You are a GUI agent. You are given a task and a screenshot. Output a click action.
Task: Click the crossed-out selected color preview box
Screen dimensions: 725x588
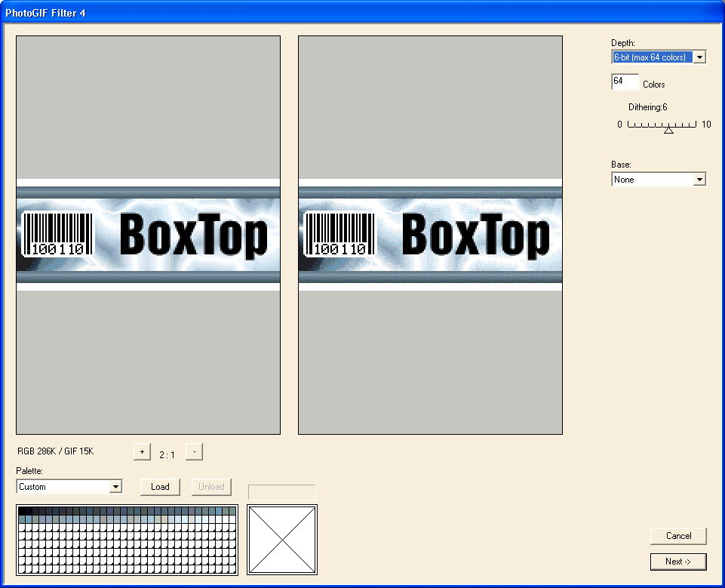282,540
